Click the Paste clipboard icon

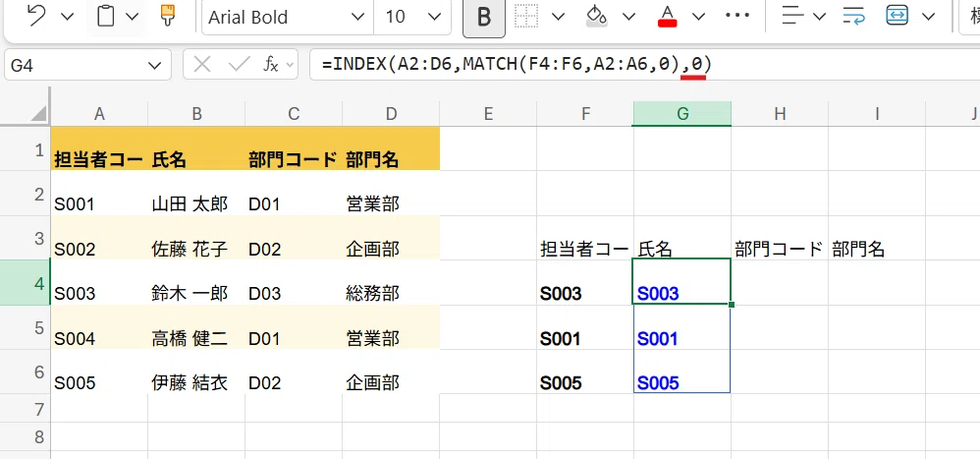point(106,16)
